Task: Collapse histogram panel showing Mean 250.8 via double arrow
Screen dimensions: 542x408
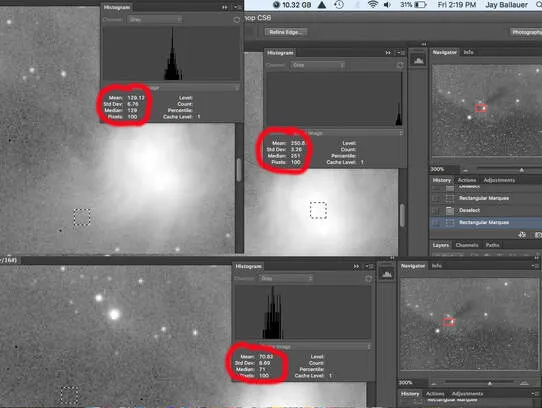Action: (388, 53)
